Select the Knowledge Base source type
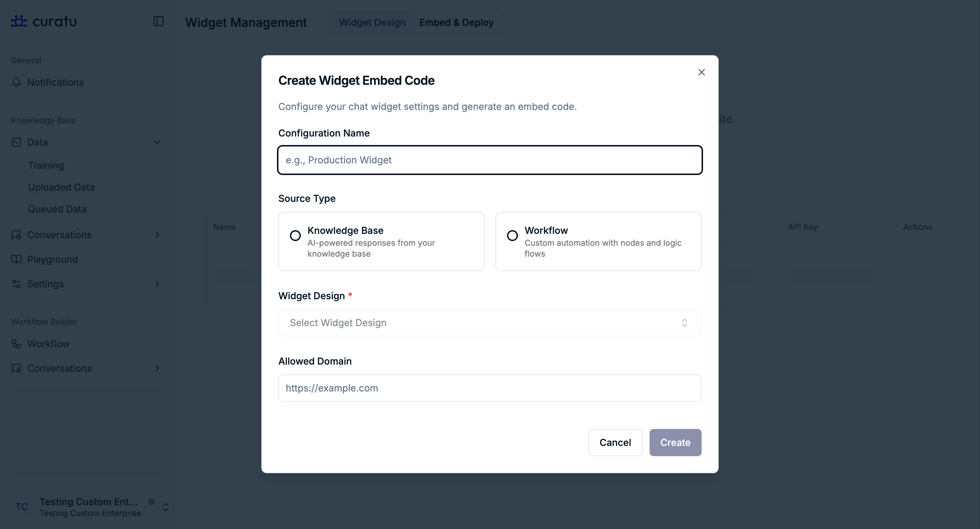The height and width of the screenshot is (529, 980). click(x=295, y=236)
